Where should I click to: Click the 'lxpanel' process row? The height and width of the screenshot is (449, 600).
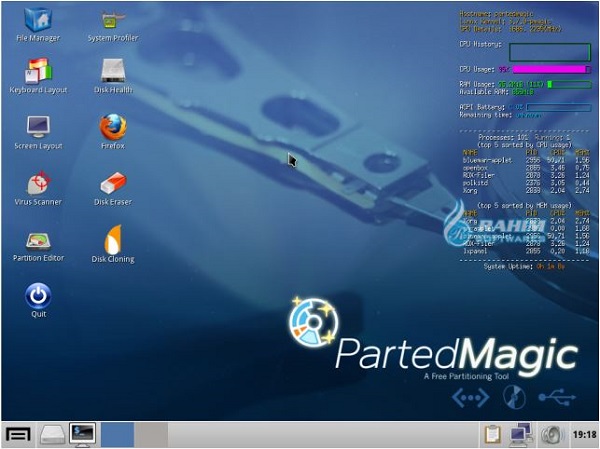(526, 251)
